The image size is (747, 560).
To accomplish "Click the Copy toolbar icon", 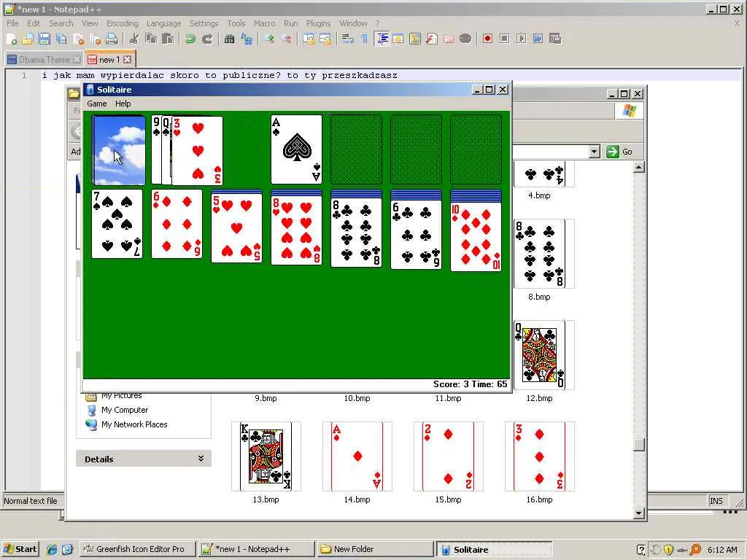I will click(151, 39).
